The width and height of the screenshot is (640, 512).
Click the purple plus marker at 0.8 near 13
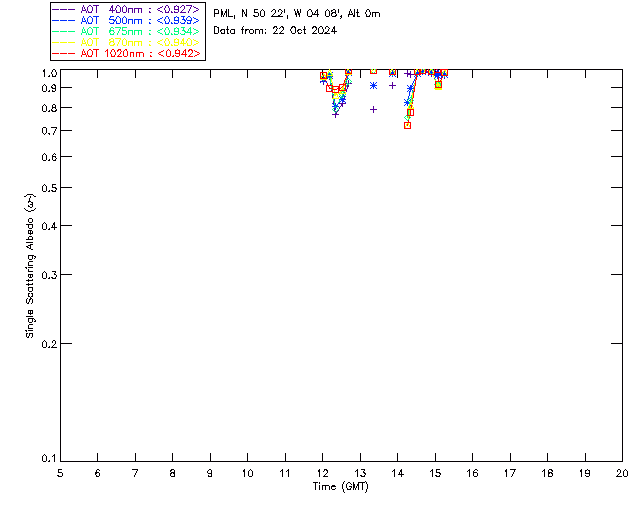pos(373,109)
